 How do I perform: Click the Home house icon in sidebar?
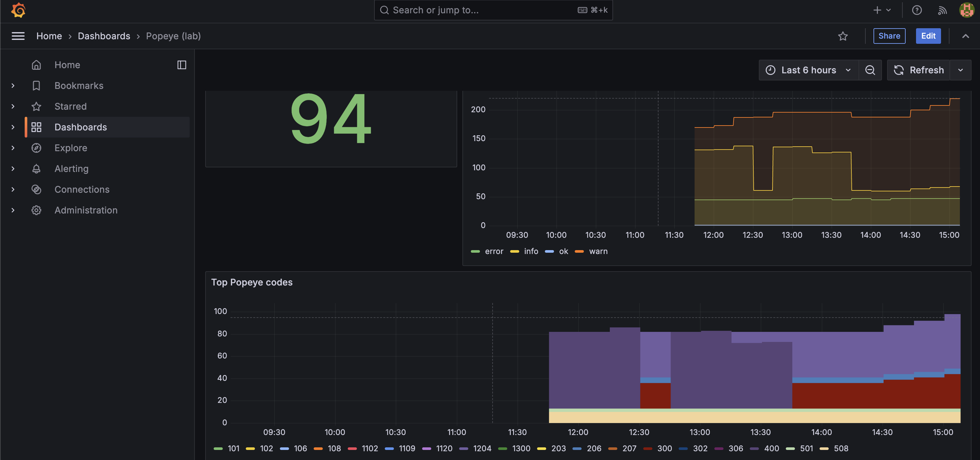coord(36,65)
